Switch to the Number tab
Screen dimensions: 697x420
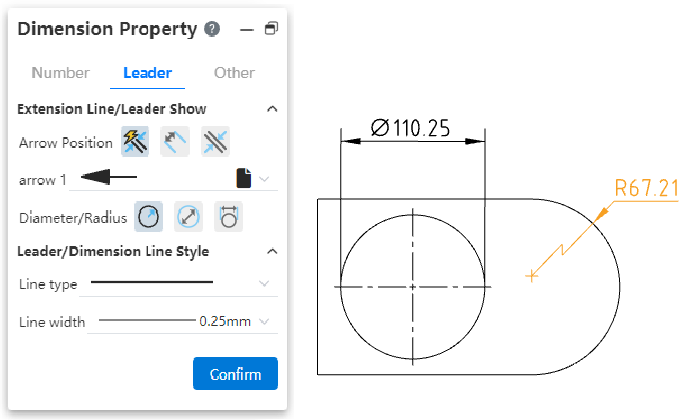click(x=60, y=73)
